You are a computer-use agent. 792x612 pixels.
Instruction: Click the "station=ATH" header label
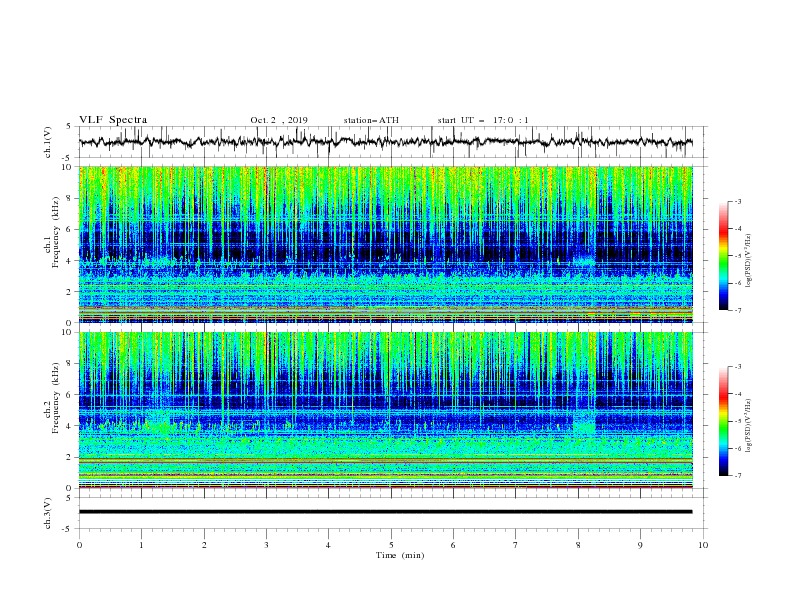[371, 120]
